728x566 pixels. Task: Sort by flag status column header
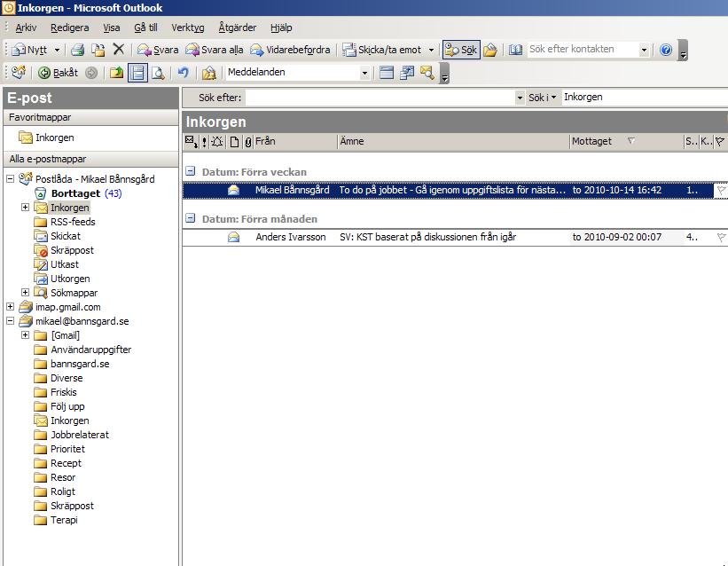[720, 141]
